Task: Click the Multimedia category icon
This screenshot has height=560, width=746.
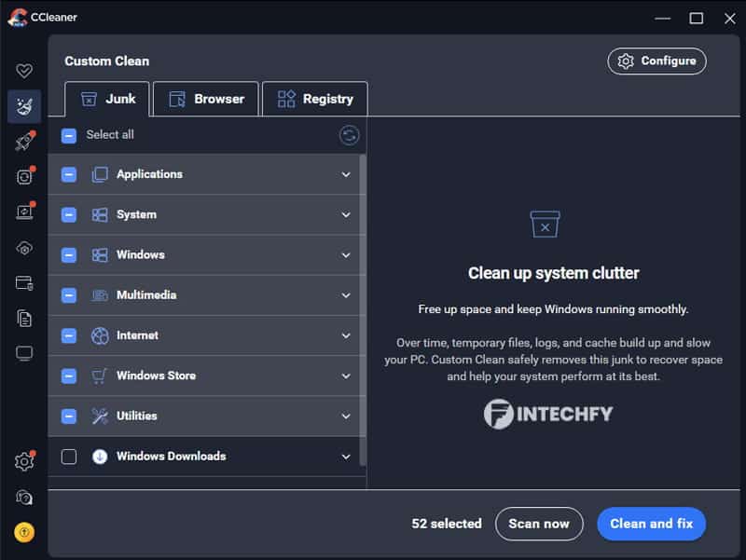Action: 100,295
